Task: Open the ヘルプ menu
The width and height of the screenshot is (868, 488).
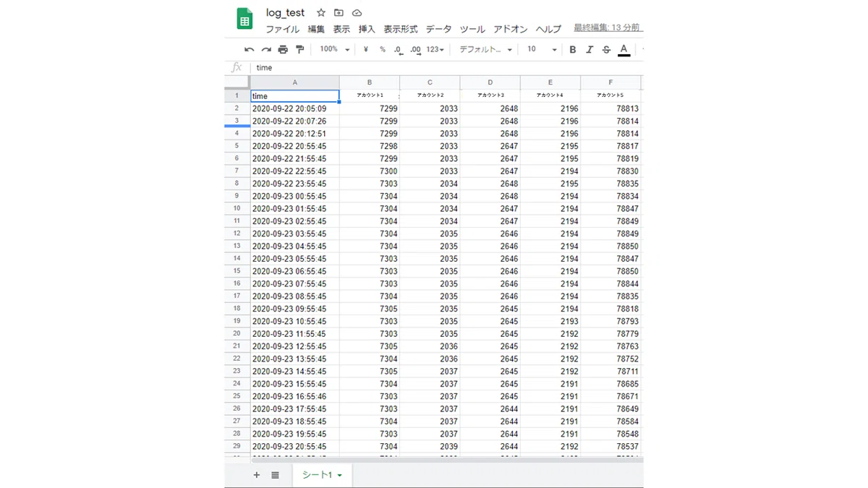Action: (x=548, y=29)
